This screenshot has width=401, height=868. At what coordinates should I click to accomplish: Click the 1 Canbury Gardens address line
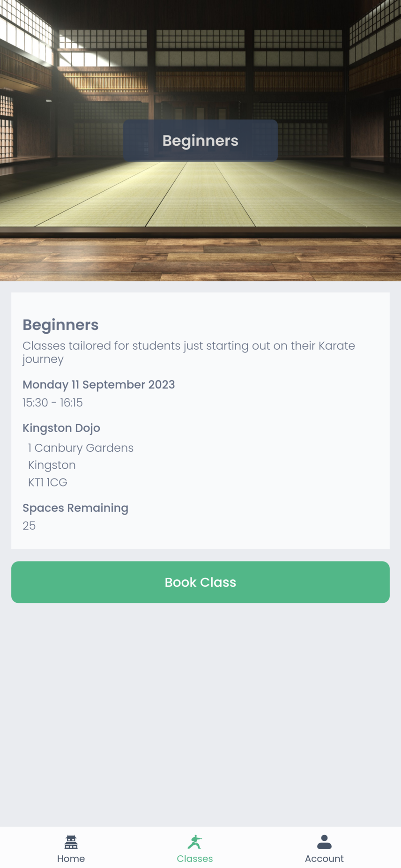(x=81, y=448)
